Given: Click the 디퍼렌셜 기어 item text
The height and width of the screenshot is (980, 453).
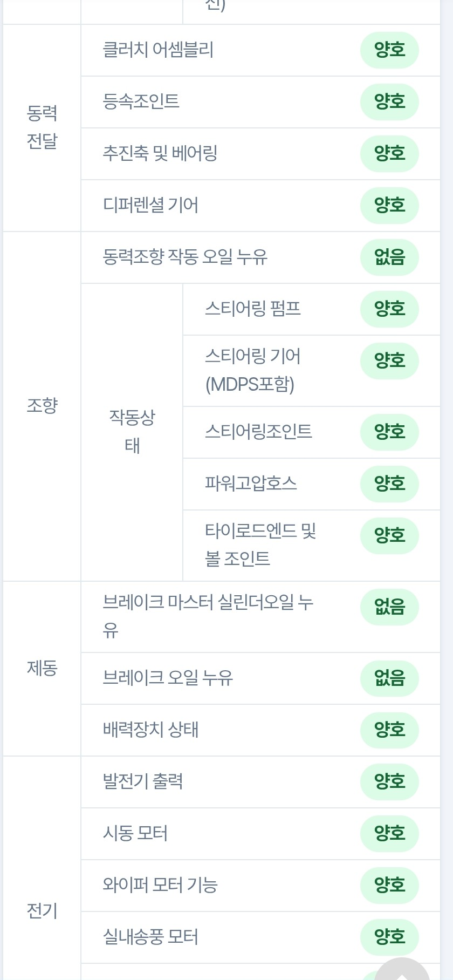Looking at the screenshot, I should click(150, 205).
